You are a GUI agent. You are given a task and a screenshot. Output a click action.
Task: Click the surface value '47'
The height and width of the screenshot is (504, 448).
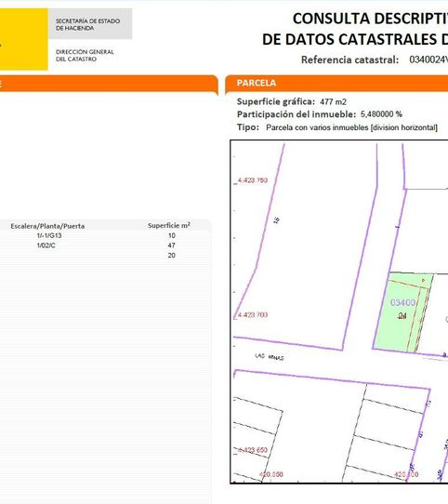pos(171,245)
